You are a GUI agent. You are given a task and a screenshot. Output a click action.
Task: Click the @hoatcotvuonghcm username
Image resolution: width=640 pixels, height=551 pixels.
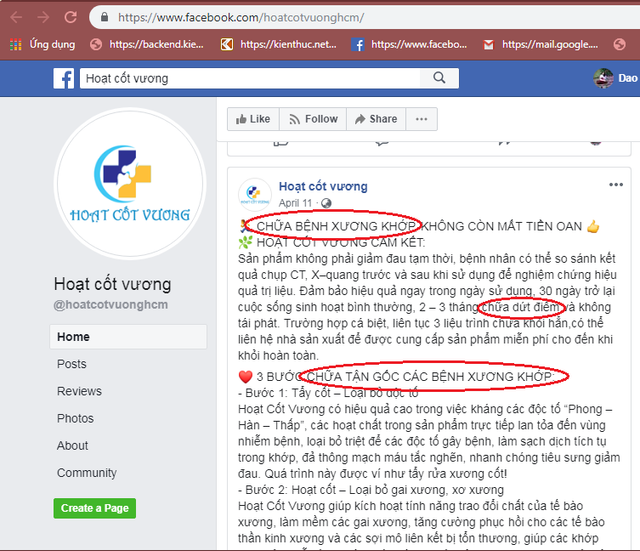[x=111, y=304]
